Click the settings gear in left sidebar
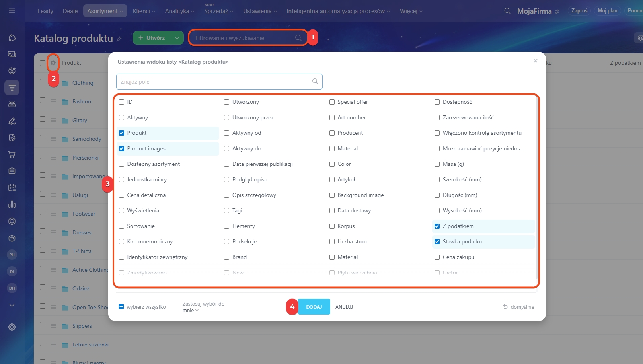This screenshot has width=643, height=364. (12, 327)
